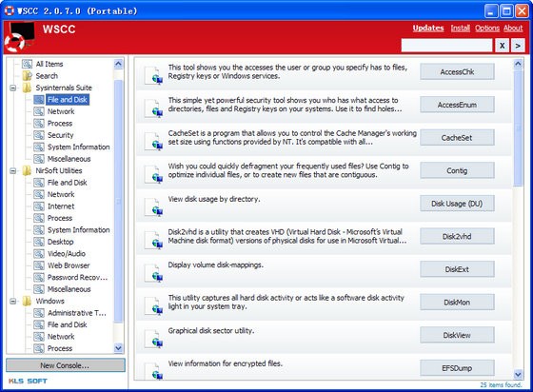Open the Options link
Screen dimensions: 533x392
[487, 28]
